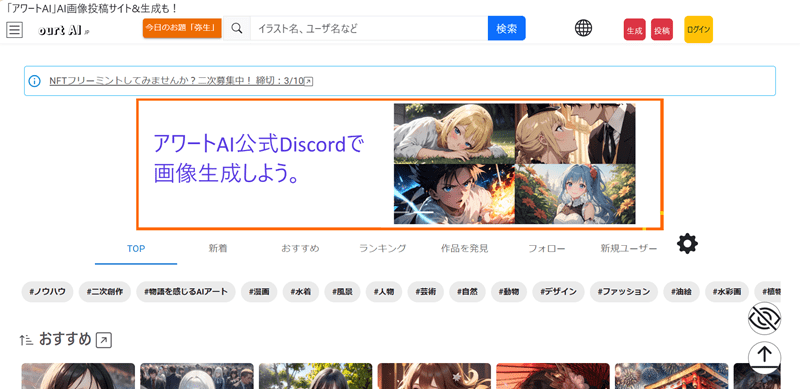The width and height of the screenshot is (800, 389).
Task: Select the #ノウハウ tag chip
Action: (x=47, y=292)
